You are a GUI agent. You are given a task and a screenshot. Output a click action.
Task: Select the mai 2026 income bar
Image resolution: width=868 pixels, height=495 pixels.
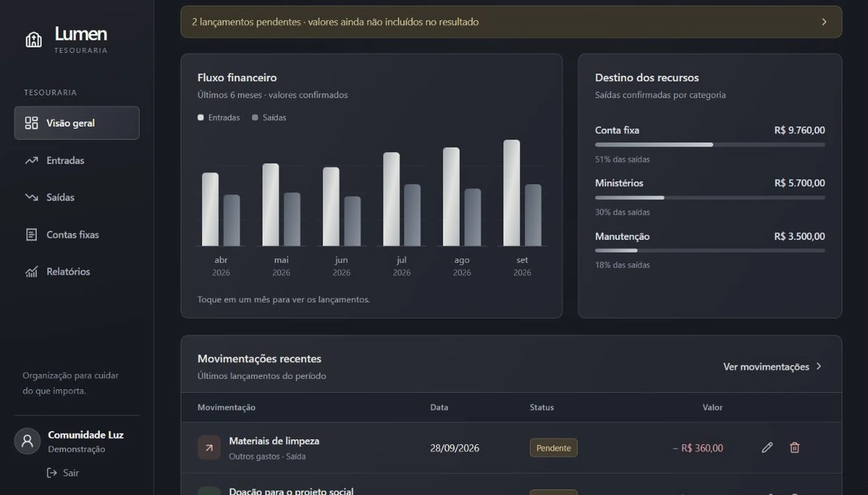(271, 205)
